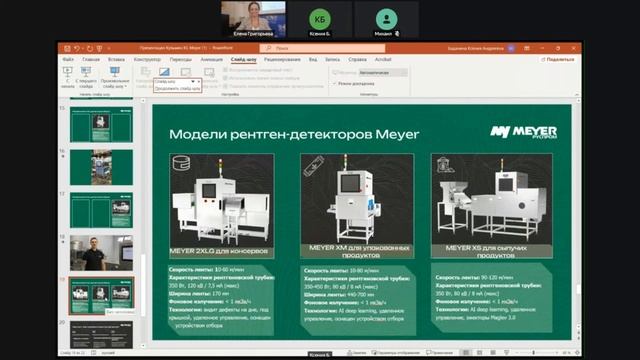Screen dimensions: 640x360
Task: Click the Slide Show view icon in status bar
Action: (507, 352)
